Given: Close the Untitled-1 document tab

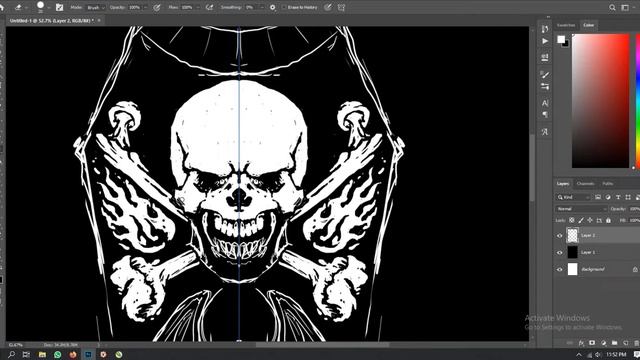Looking at the screenshot, I should click(99, 20).
